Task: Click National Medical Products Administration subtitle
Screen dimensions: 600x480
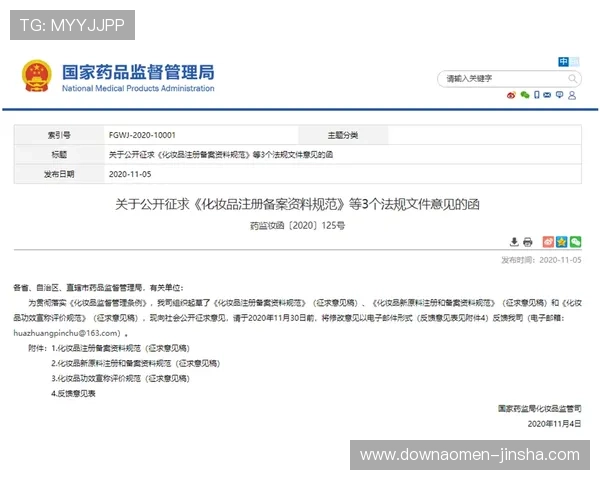Action: point(138,88)
